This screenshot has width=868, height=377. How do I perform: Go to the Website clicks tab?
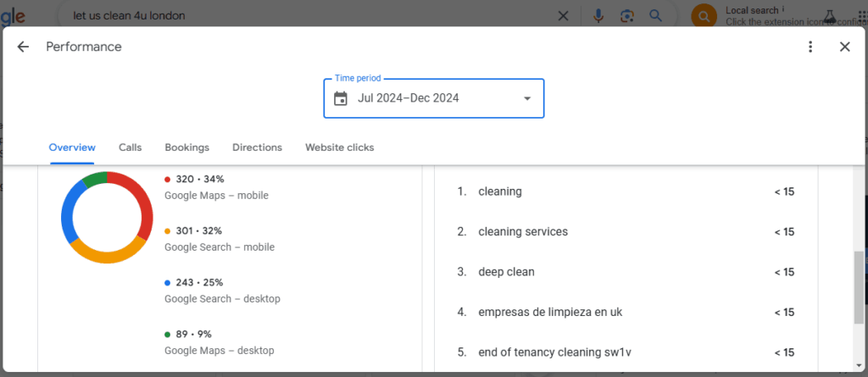tap(339, 147)
